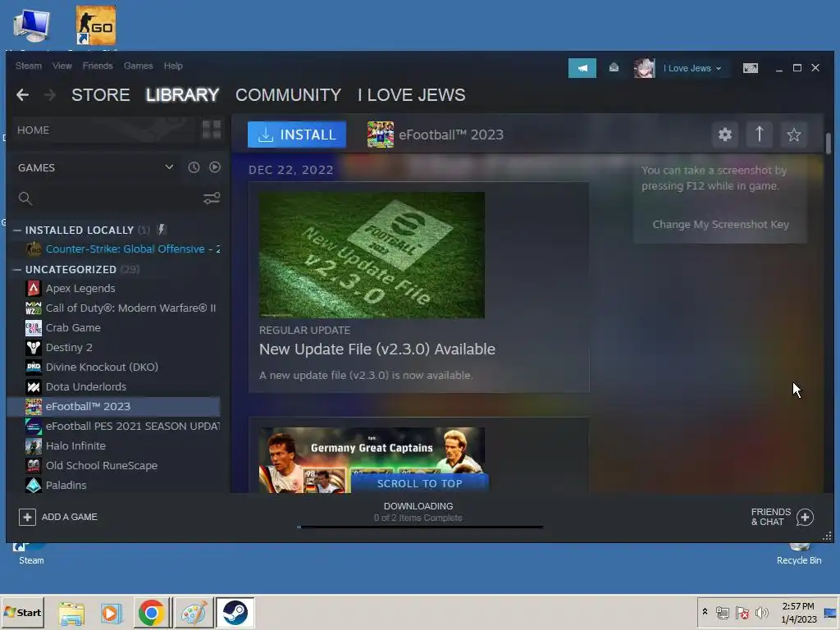Collapse the Installed Locally category

[17, 231]
